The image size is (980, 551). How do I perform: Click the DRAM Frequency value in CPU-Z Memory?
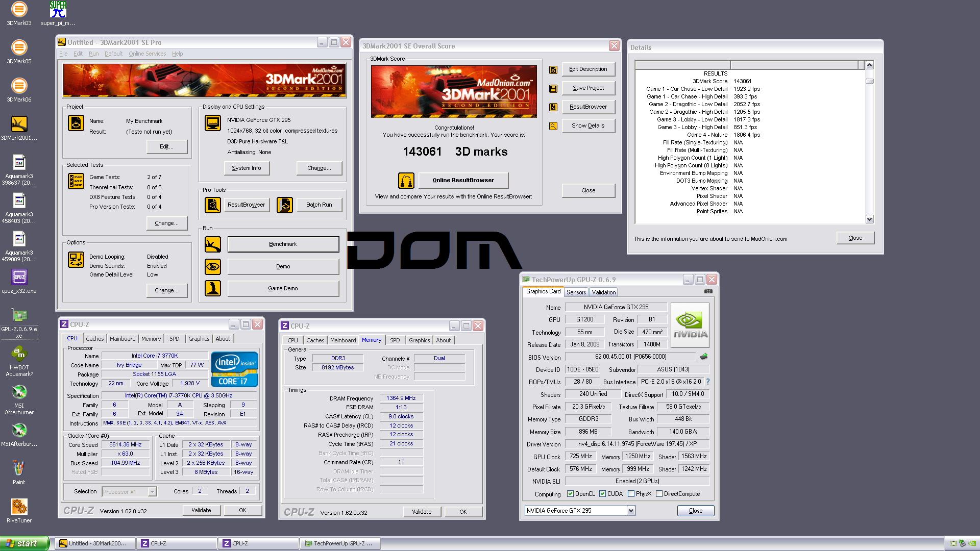401,398
